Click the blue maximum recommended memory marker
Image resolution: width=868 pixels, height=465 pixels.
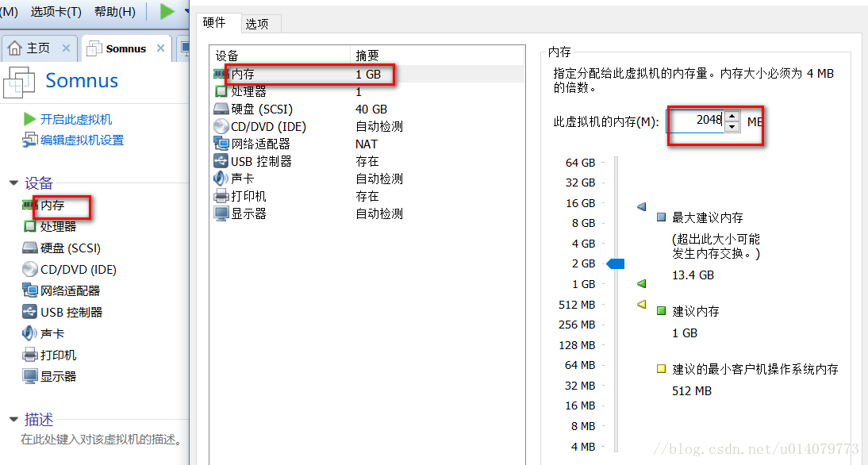point(642,206)
